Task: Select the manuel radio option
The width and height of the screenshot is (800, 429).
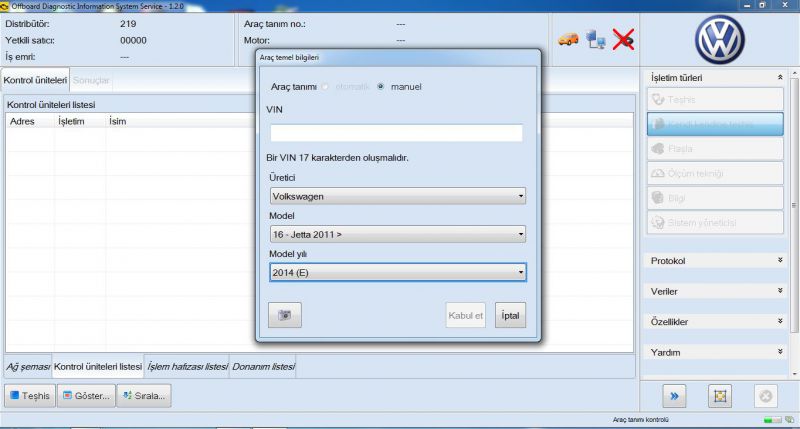Action: pyautogui.click(x=381, y=87)
